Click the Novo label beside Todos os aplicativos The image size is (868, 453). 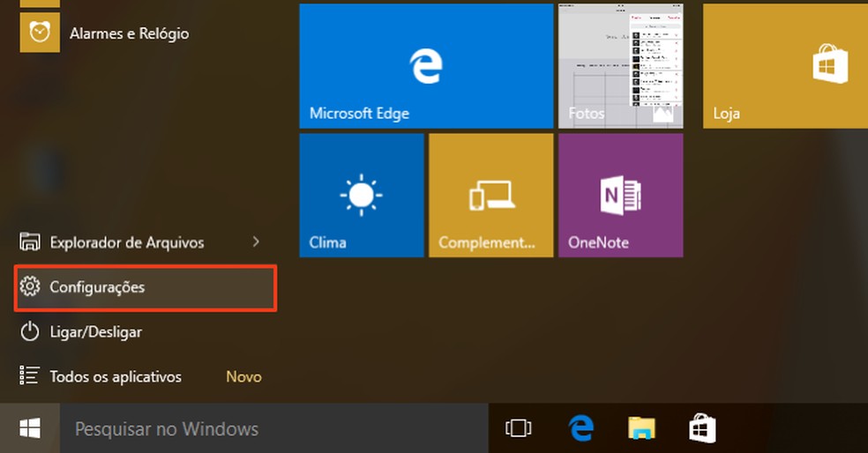point(243,376)
